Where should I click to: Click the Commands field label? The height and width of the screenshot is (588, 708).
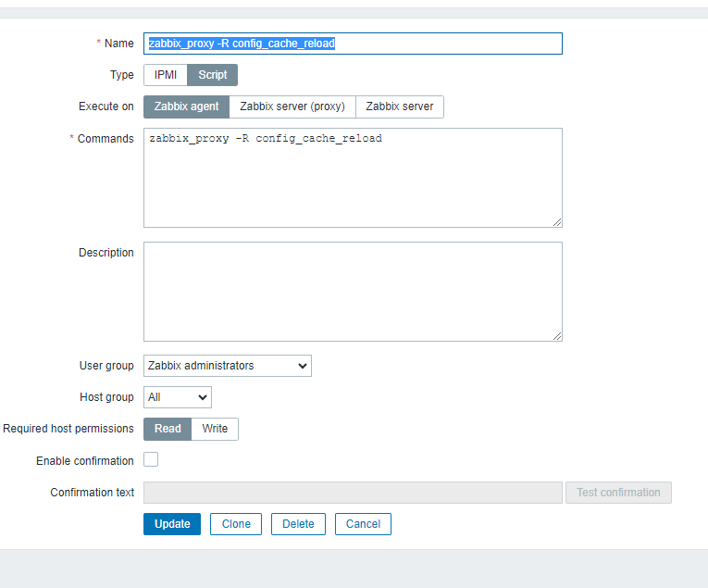[106, 139]
